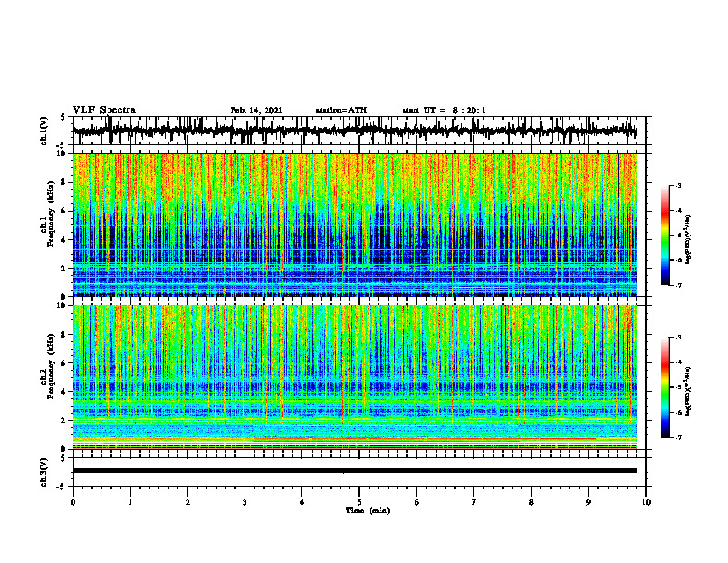Select the date text "Feb. 14, 2021"

256,110
